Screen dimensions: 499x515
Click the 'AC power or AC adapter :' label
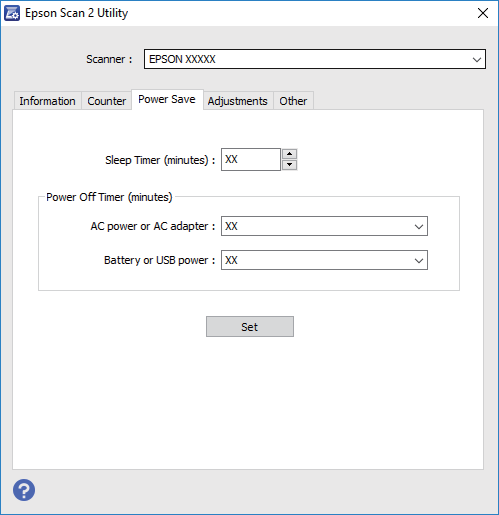(x=153, y=226)
